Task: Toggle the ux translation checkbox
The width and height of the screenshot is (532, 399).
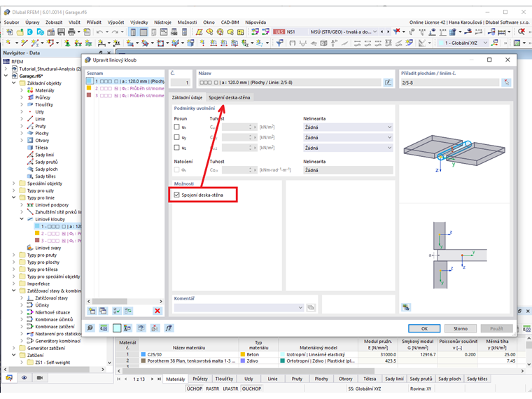Action: 176,127
